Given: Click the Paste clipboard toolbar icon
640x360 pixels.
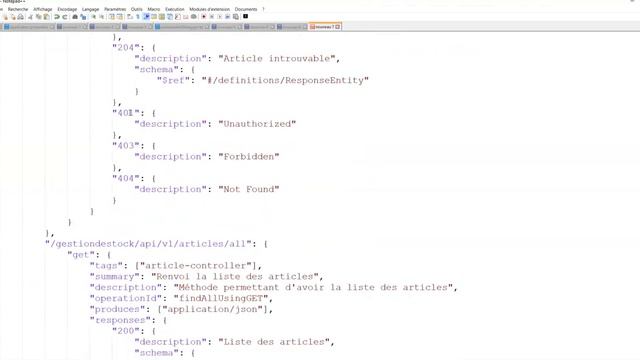Looking at the screenshot, I should pyautogui.click(x=46, y=17).
